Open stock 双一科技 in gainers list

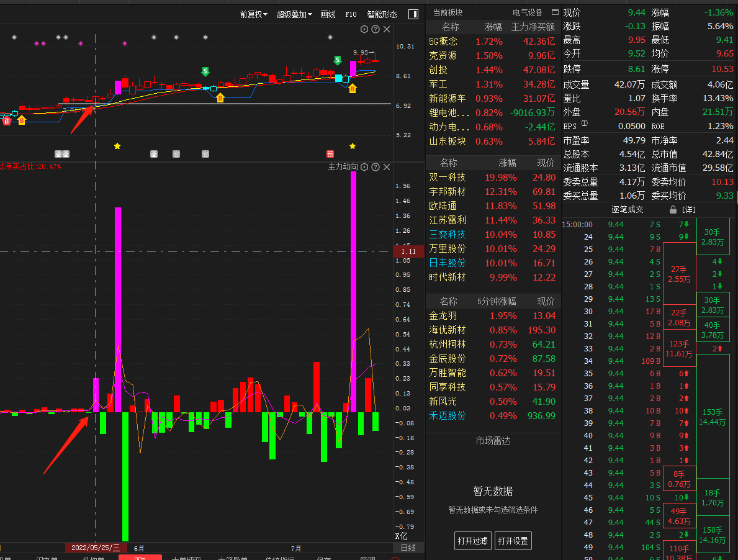click(x=492, y=178)
